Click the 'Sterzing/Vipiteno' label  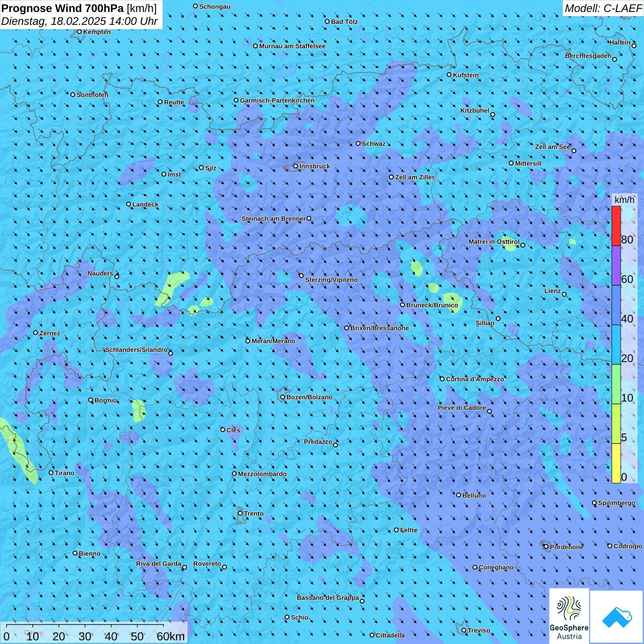[x=331, y=280]
